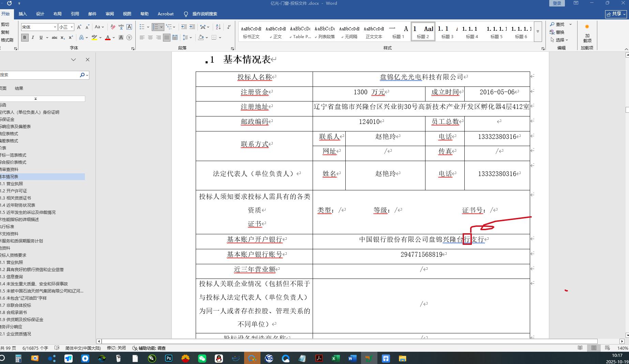
Task: Decrease paragraph indent
Action: [x=184, y=27]
